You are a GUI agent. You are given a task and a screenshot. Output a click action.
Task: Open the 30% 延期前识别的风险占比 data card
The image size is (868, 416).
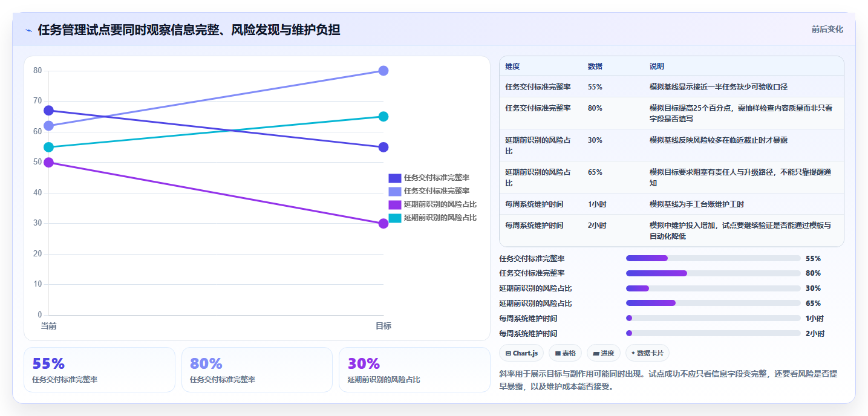[414, 369]
